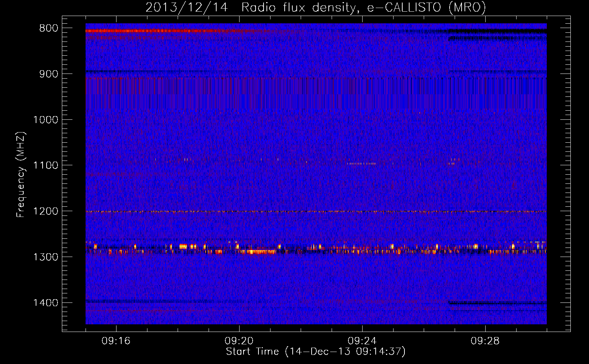The image size is (589, 364).
Task: Select the 1200 frequency axis label
Action: [x=46, y=211]
